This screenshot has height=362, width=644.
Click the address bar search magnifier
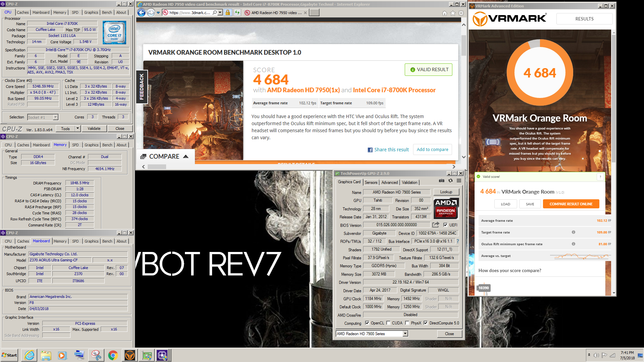(x=214, y=13)
